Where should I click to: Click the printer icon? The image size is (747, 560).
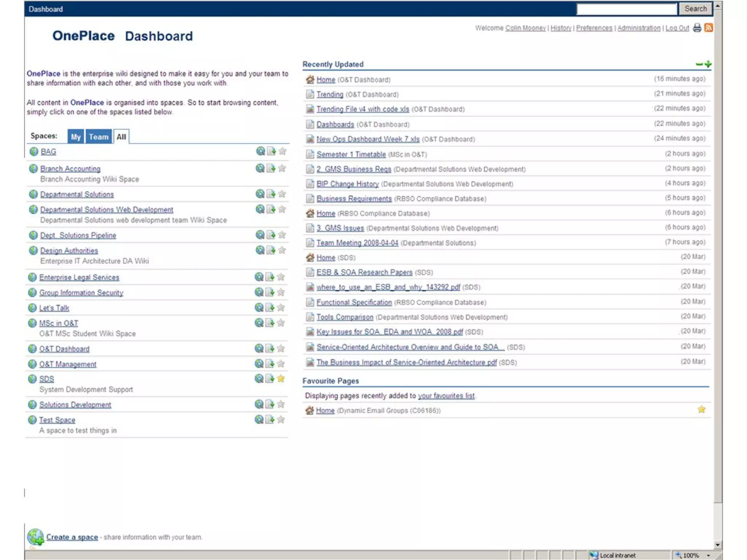697,28
